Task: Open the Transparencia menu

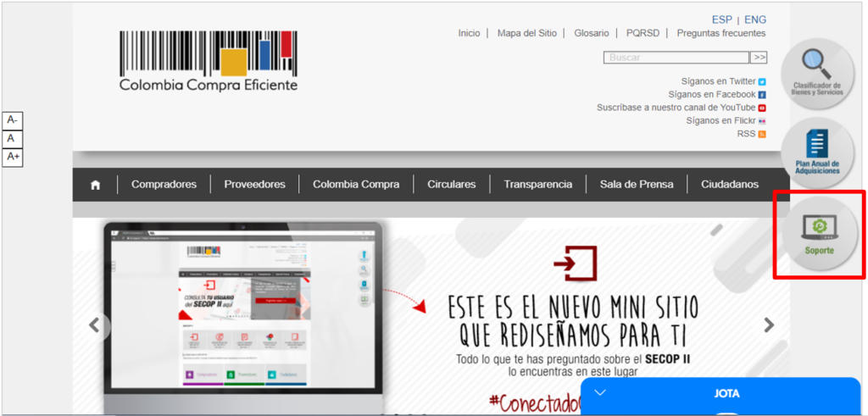Action: click(537, 185)
